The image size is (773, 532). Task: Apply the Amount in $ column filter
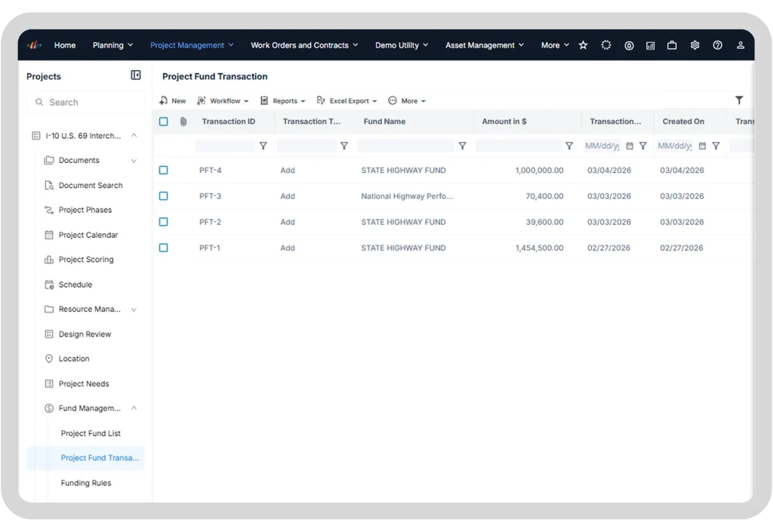pyautogui.click(x=569, y=146)
